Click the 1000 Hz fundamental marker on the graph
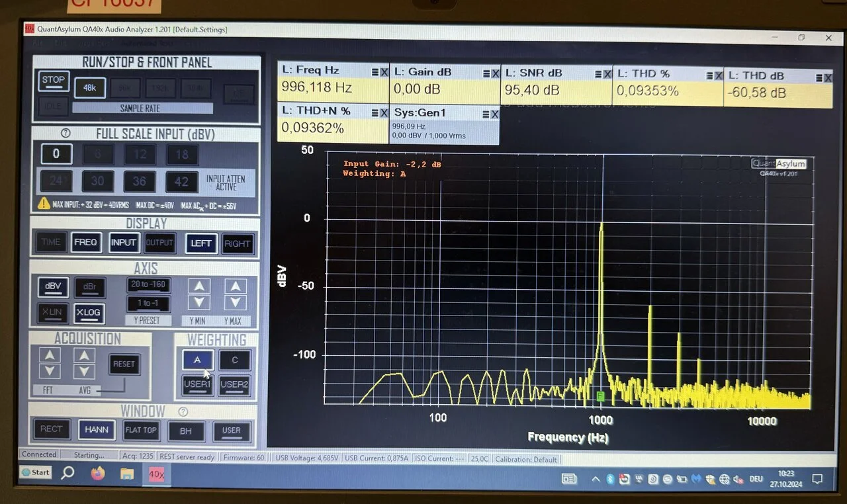Screen dimensions: 847x504 pyautogui.click(x=601, y=396)
